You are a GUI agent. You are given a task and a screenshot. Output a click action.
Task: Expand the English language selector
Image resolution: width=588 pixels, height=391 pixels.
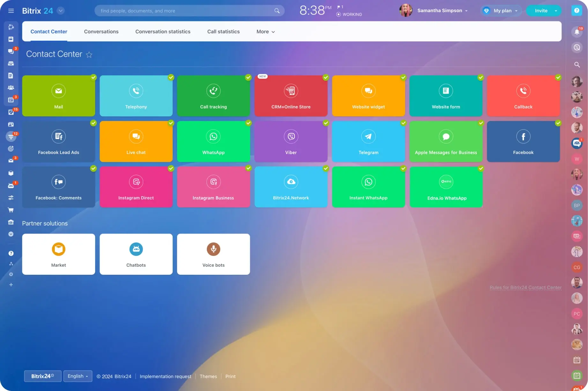click(78, 376)
